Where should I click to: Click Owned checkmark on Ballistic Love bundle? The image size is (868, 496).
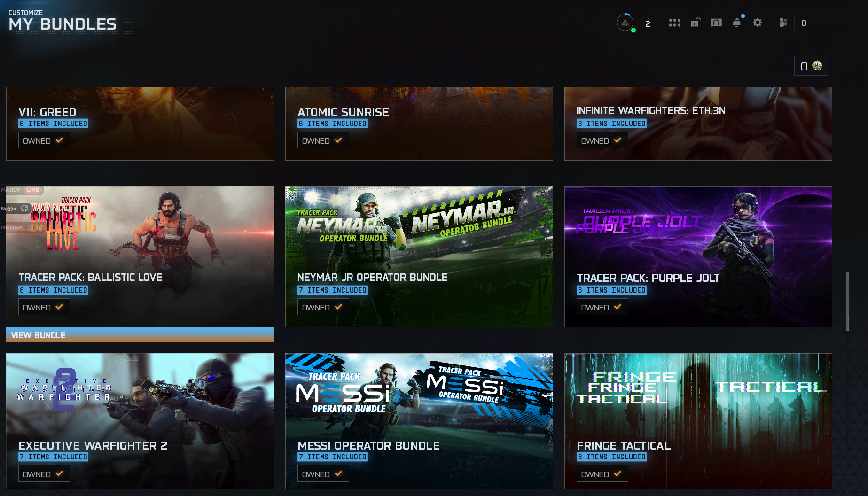(44, 307)
